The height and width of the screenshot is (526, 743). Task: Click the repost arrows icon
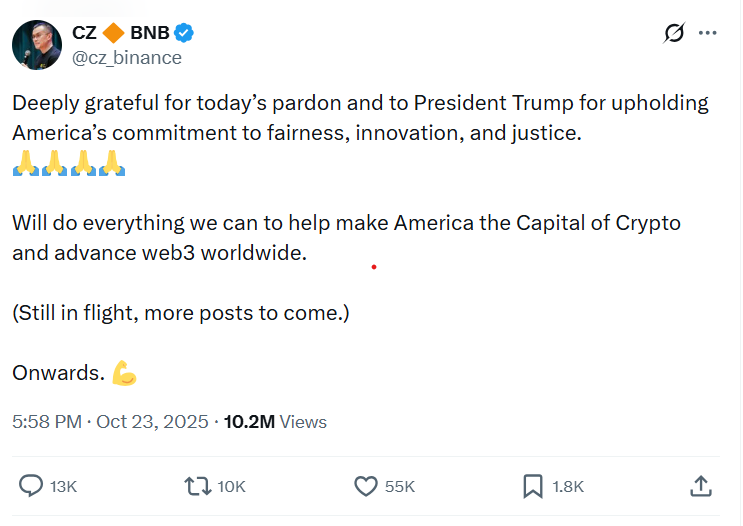click(x=198, y=486)
